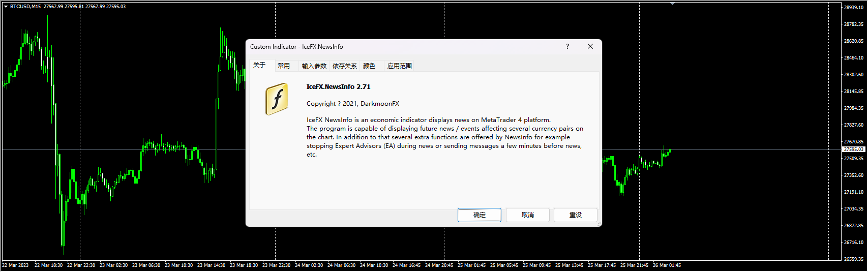Click price scale value 28145.85

[854, 92]
